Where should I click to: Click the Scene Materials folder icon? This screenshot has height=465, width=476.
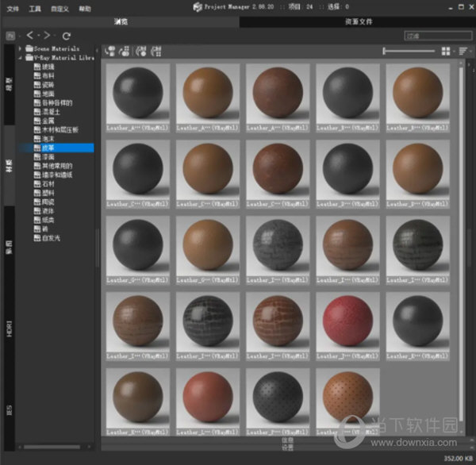(x=29, y=48)
